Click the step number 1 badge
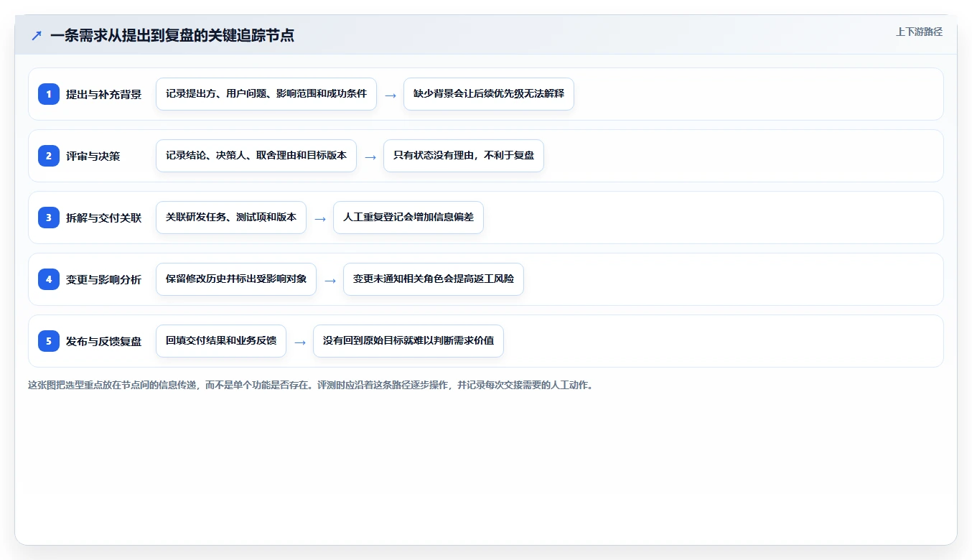The height and width of the screenshot is (560, 972). (49, 94)
